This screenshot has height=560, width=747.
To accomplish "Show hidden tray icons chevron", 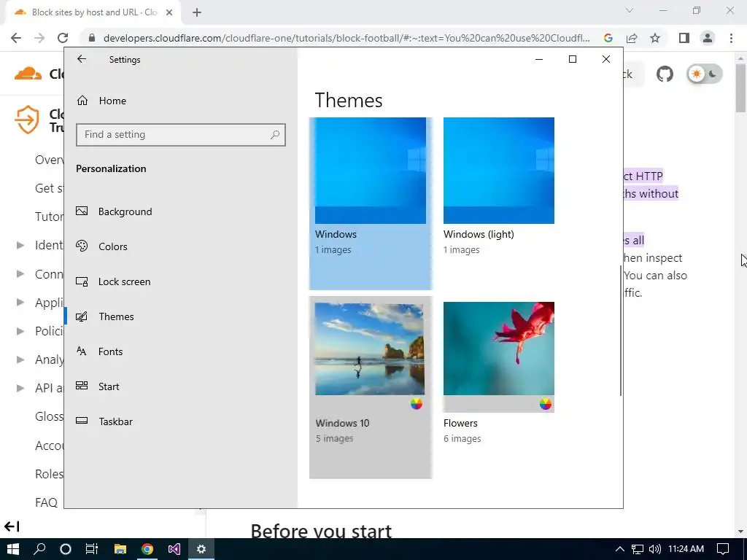I will (x=620, y=549).
